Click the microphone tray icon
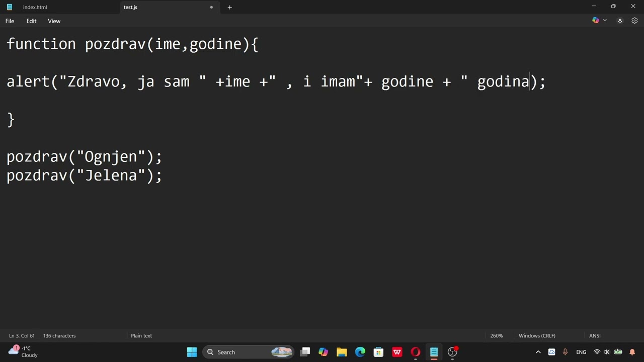Image resolution: width=644 pixels, height=362 pixels. (x=565, y=352)
